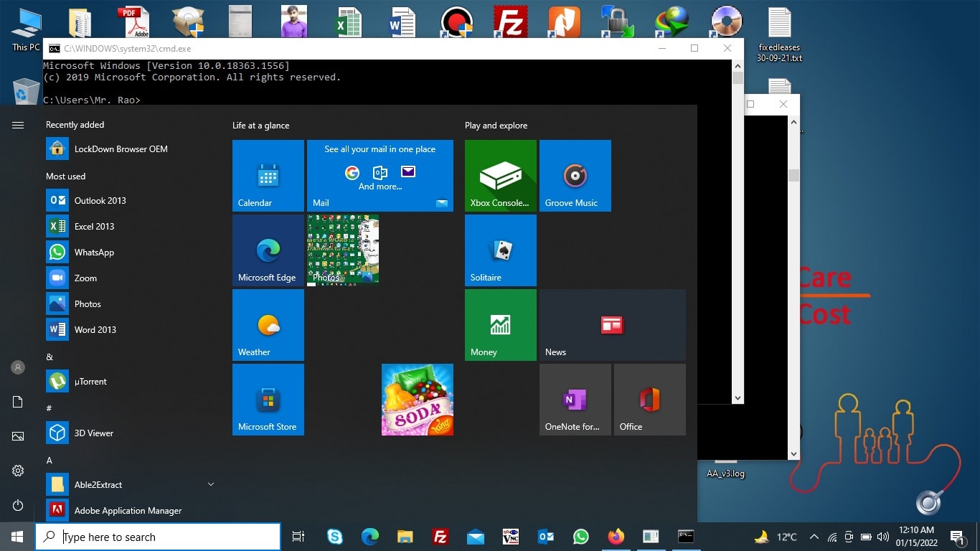Image resolution: width=980 pixels, height=551 pixels.
Task: Click the Power button in Start menu
Action: (x=18, y=506)
